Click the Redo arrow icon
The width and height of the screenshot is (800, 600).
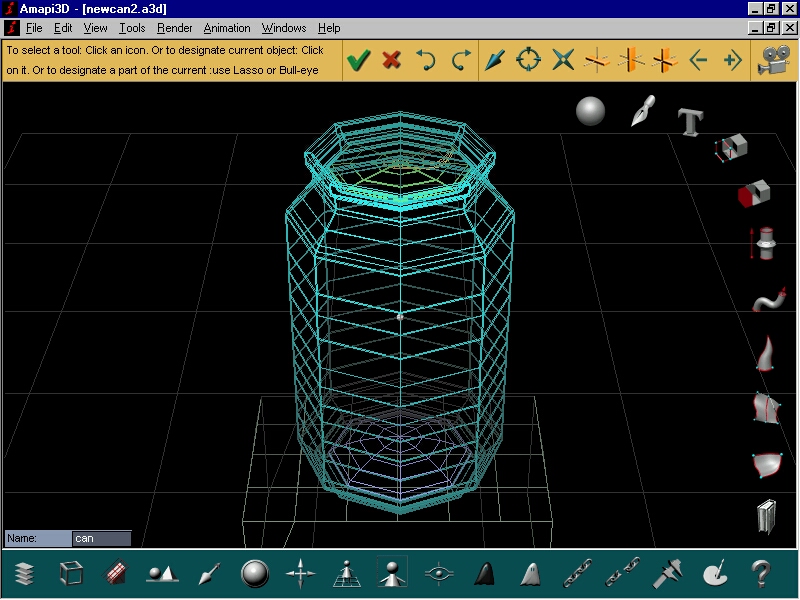pos(460,61)
